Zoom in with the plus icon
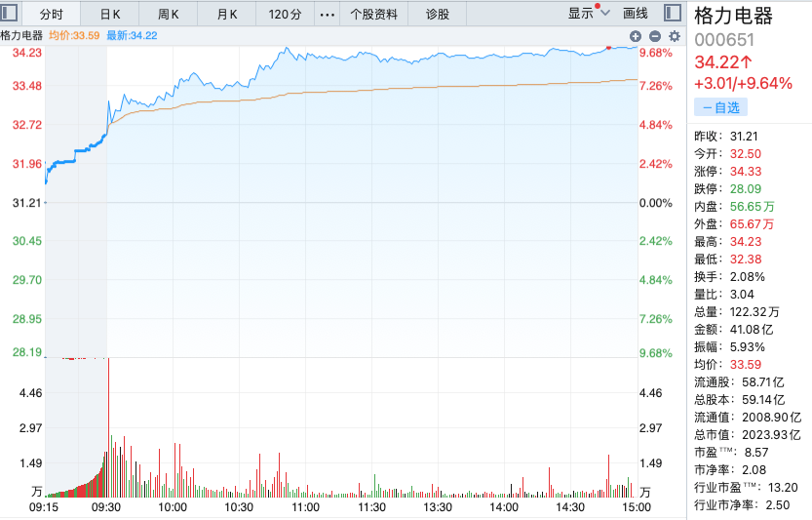 click(x=636, y=36)
